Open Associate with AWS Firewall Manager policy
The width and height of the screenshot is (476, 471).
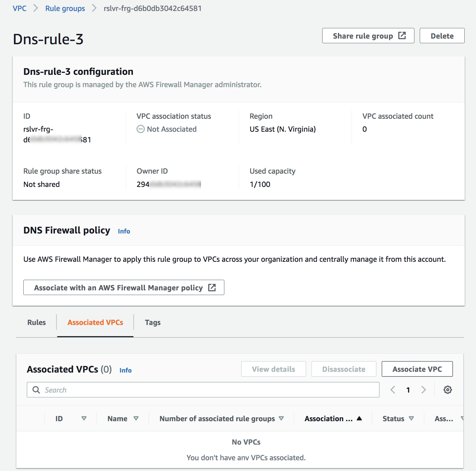tap(124, 287)
